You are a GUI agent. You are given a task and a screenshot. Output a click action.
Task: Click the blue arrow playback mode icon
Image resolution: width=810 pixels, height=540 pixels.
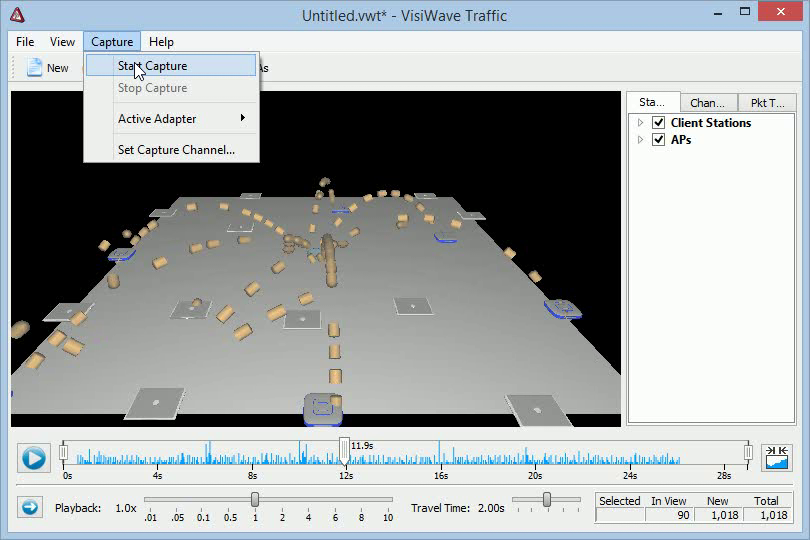(x=30, y=507)
